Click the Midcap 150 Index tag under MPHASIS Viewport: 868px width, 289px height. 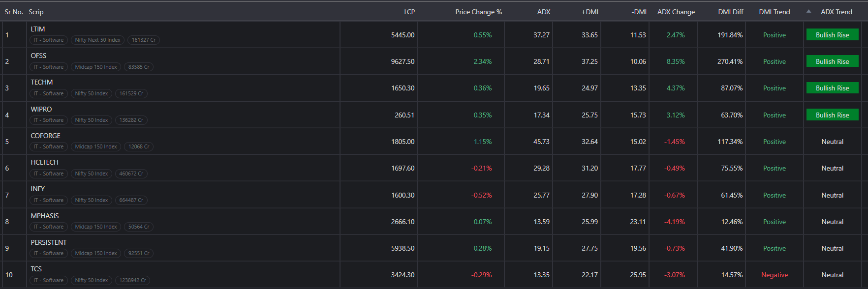tap(96, 227)
